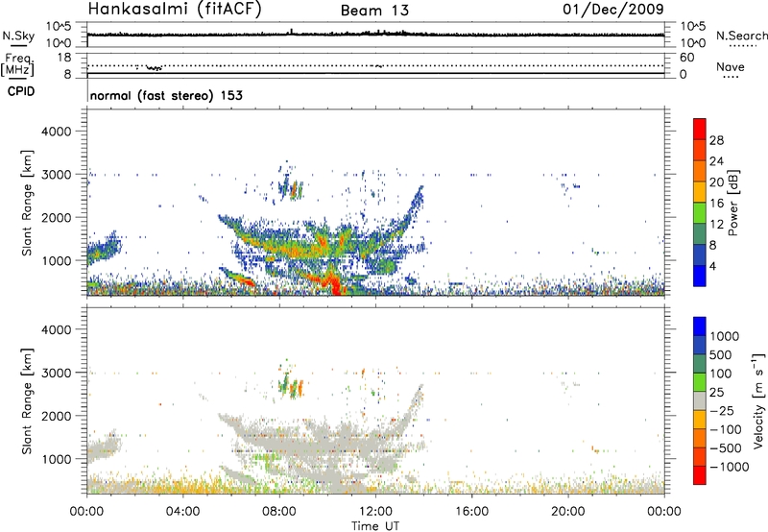Click the '-500' velocity color bar label
The width and height of the screenshot is (768, 532).
tap(726, 448)
